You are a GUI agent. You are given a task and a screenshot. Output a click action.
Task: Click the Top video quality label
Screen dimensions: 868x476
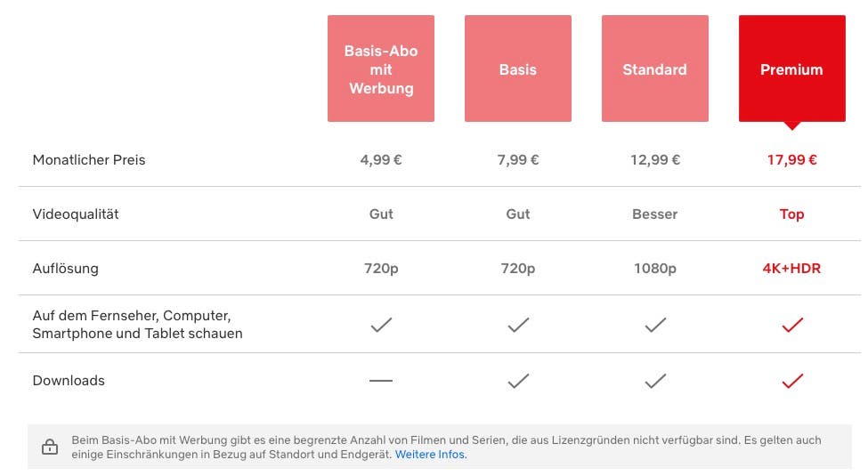[x=791, y=214]
